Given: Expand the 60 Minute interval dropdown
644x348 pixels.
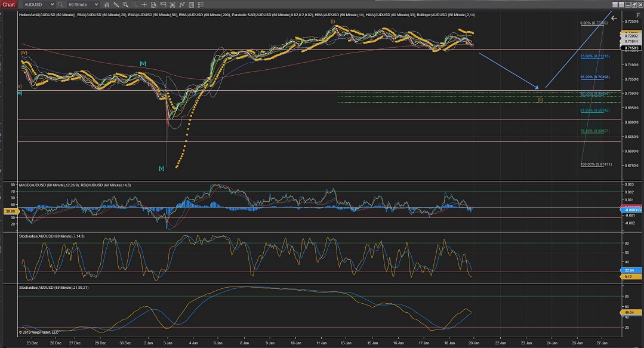Looking at the screenshot, I should pyautogui.click(x=96, y=4).
